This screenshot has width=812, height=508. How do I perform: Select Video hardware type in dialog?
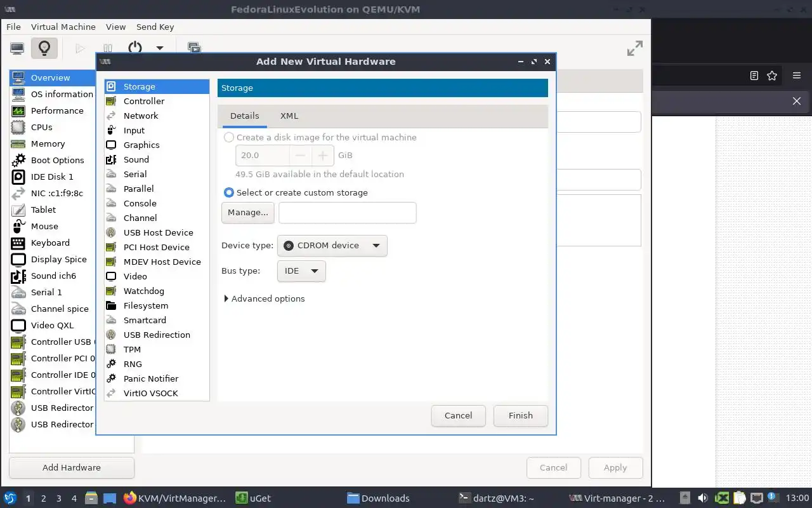pos(157,276)
